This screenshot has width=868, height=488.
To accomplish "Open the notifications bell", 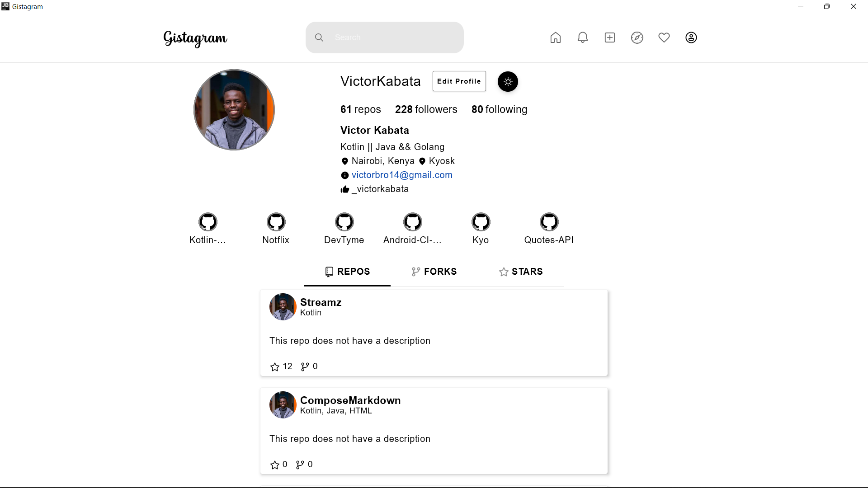I will (x=583, y=38).
